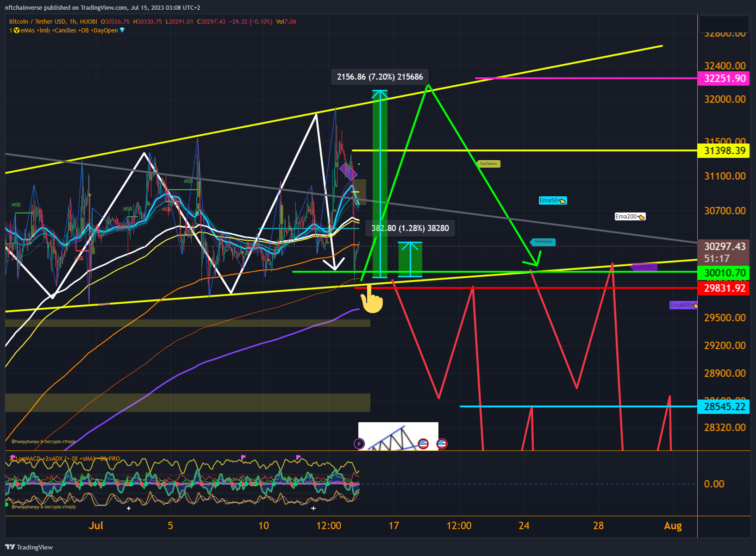The width and height of the screenshot is (756, 556).
Task: Click the LogMACD +2xADX indicator legend
Action: (x=65, y=459)
